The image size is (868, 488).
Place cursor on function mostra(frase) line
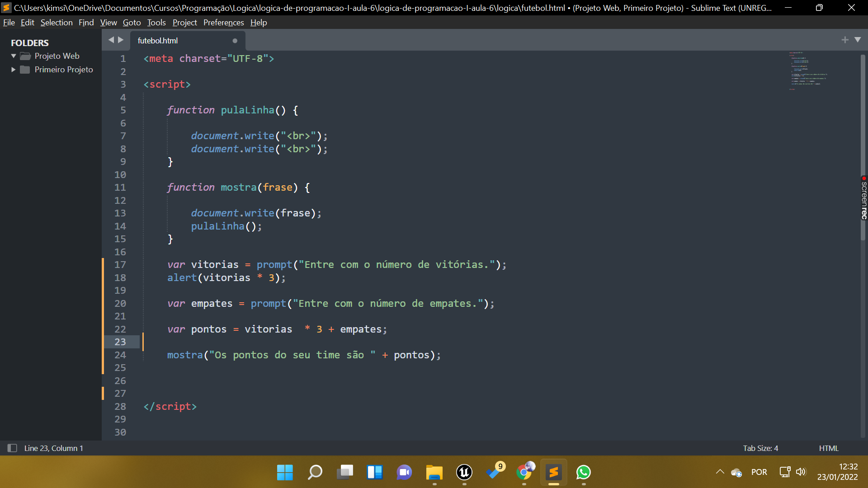coord(238,188)
